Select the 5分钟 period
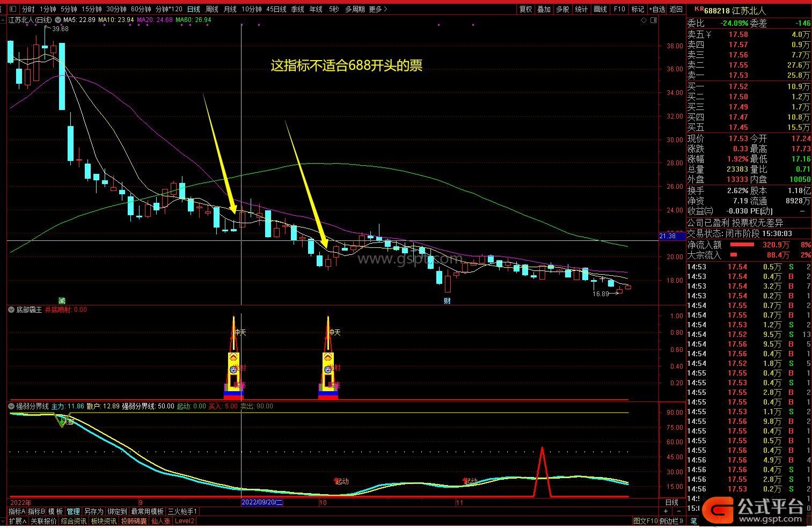The width and height of the screenshot is (812, 528). [x=69, y=9]
